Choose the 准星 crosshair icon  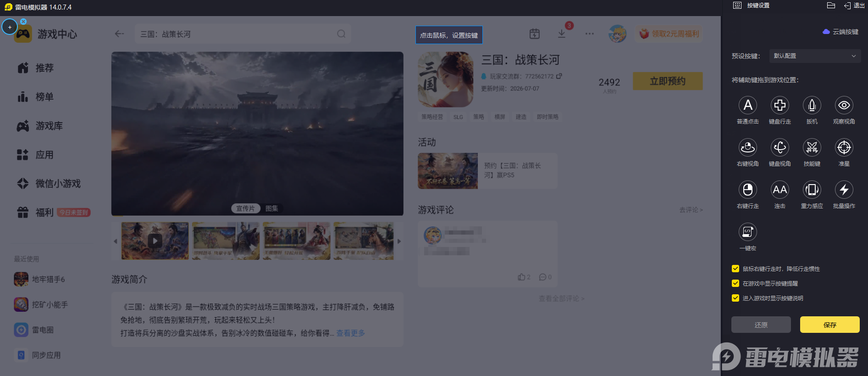[x=844, y=147]
